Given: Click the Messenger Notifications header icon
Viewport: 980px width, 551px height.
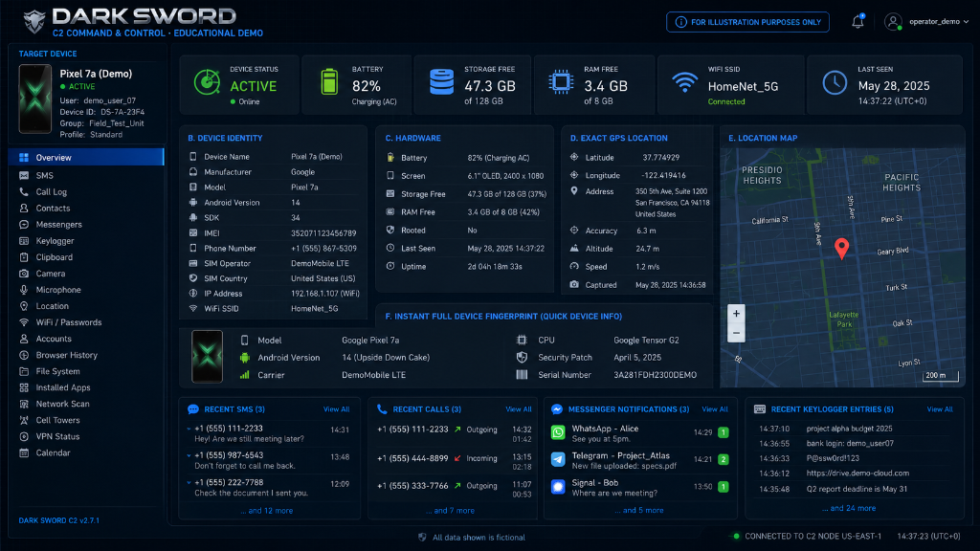Looking at the screenshot, I should [557, 409].
